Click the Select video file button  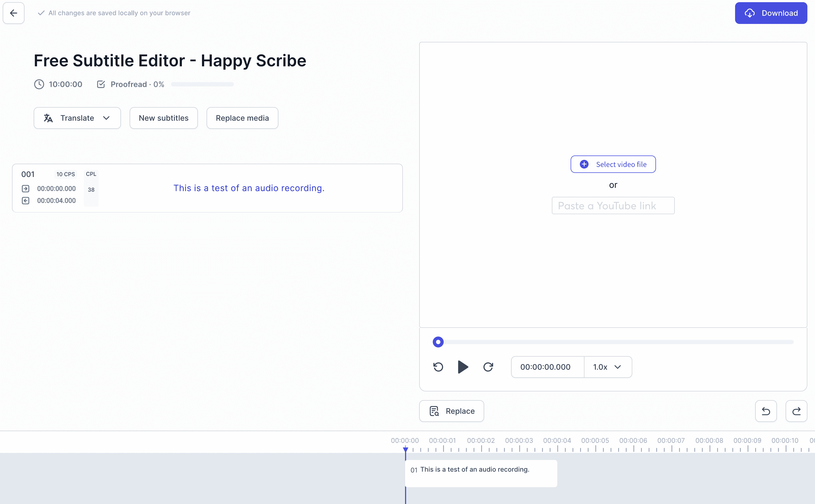coord(613,164)
